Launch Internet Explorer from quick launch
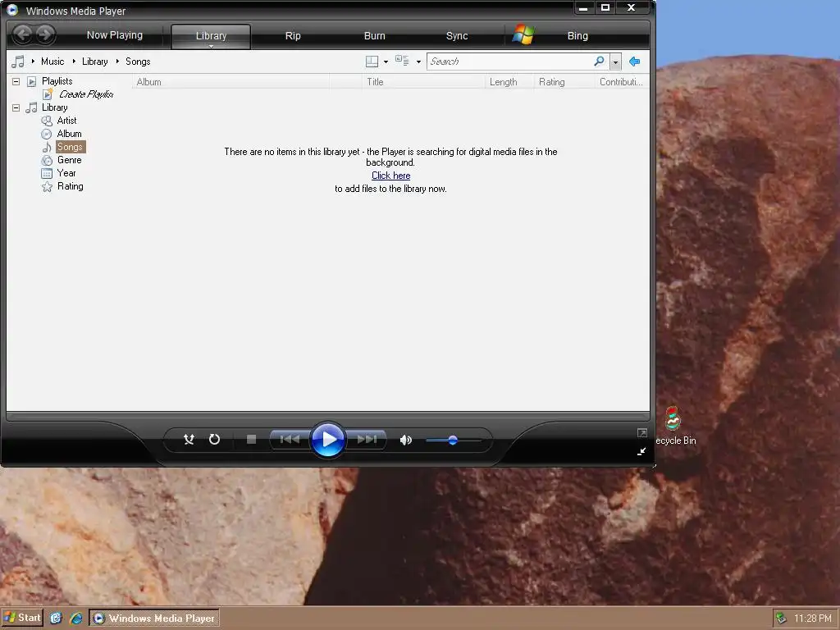840x630 pixels. (x=76, y=619)
